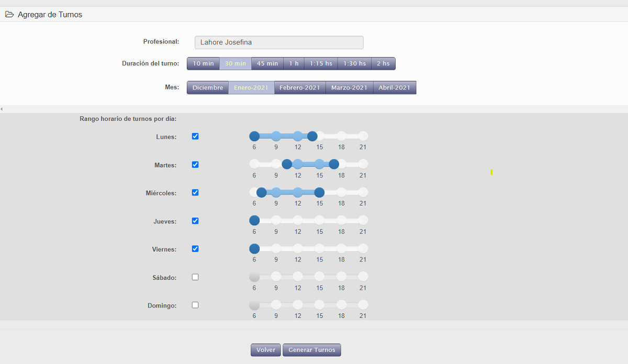The height and width of the screenshot is (364, 628).
Task: Switch month to Marzo-2021
Action: (349, 87)
